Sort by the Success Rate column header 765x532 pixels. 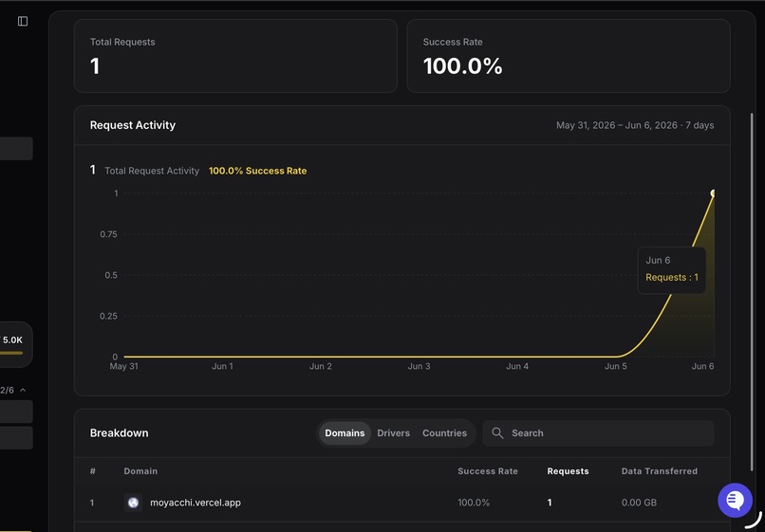pyautogui.click(x=488, y=471)
